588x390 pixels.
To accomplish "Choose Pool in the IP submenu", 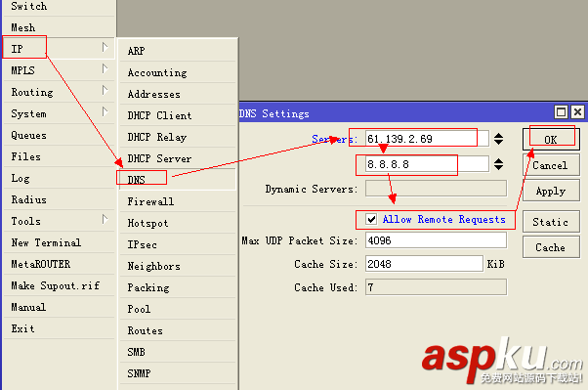I will coord(178,309).
